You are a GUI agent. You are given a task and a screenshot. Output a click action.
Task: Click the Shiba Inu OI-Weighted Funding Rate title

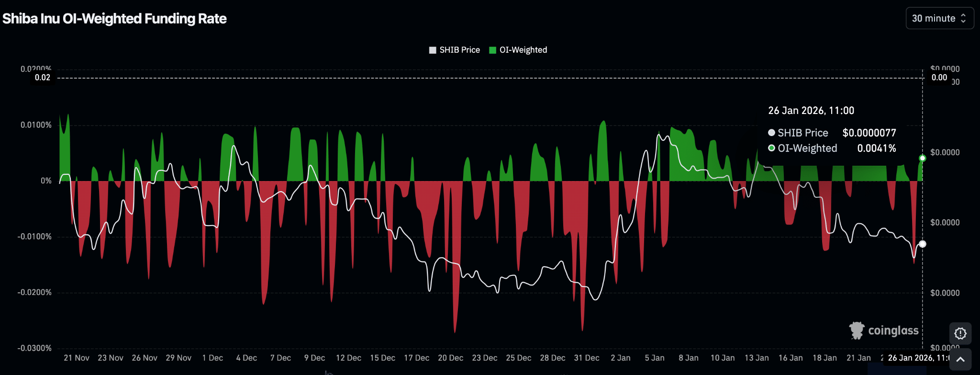114,19
